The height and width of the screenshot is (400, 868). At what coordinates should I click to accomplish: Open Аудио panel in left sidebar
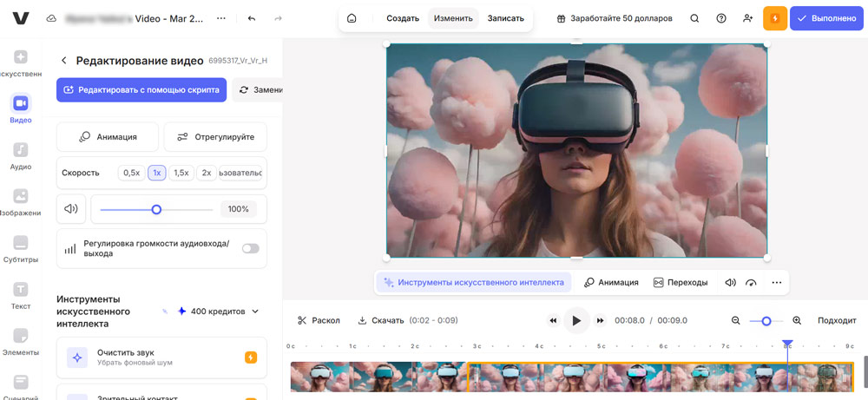pos(21,156)
